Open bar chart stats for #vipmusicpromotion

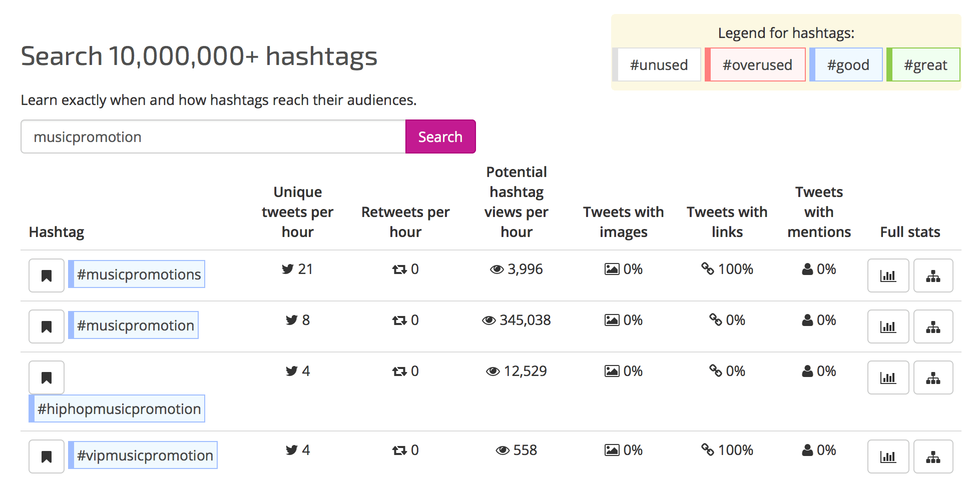[888, 456]
